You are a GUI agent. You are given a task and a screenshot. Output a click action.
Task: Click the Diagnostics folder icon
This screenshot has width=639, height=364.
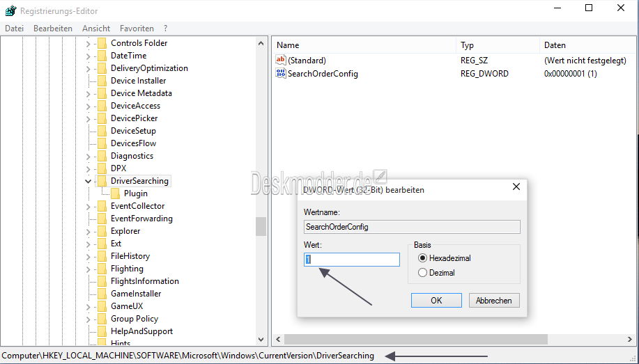[102, 156]
